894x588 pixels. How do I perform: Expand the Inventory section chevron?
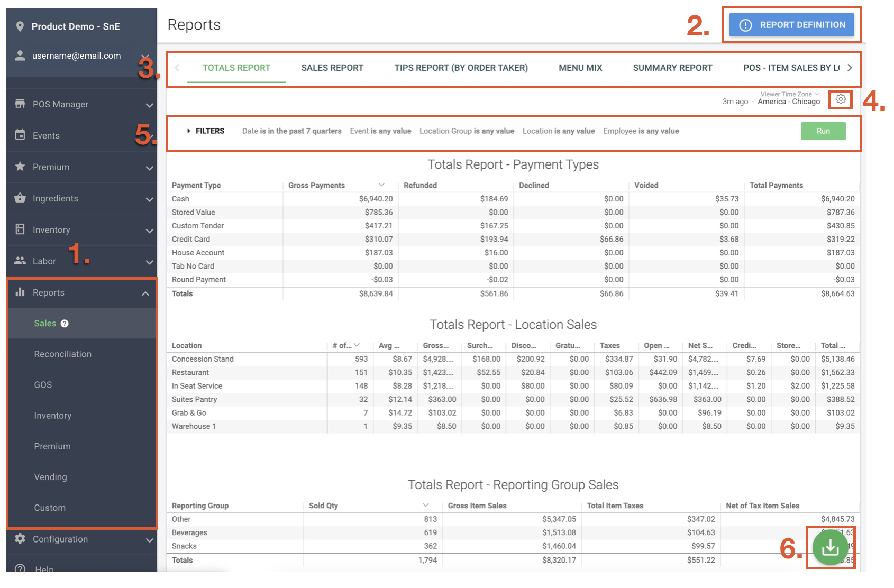pos(150,231)
